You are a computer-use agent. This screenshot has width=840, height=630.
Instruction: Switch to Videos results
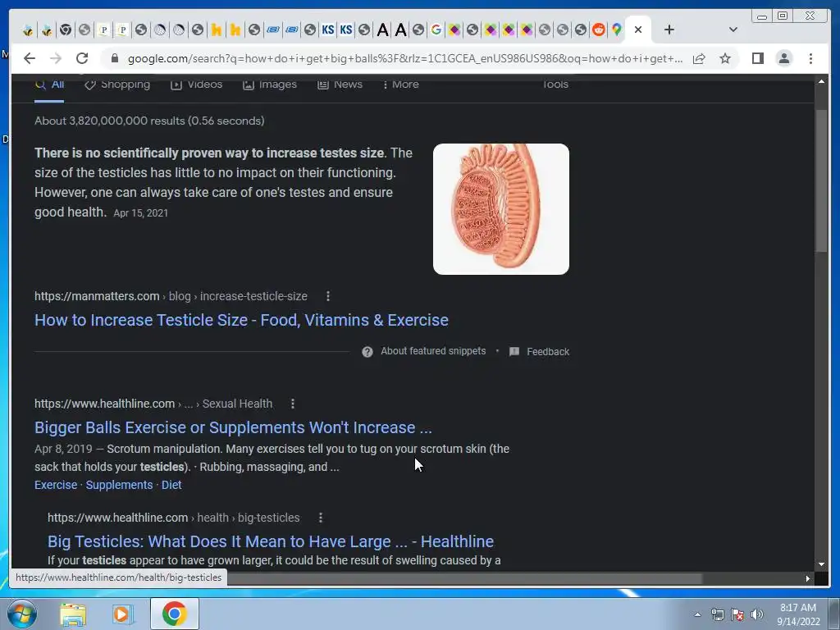tap(197, 84)
